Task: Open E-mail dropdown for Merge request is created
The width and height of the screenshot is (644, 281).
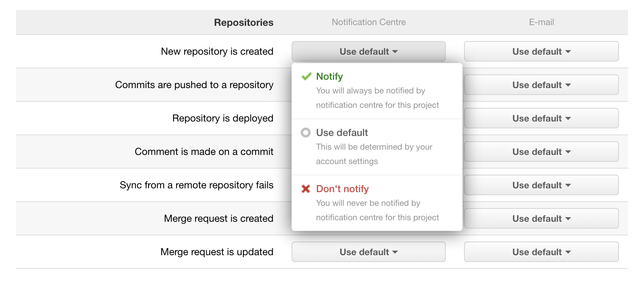Action: [541, 219]
